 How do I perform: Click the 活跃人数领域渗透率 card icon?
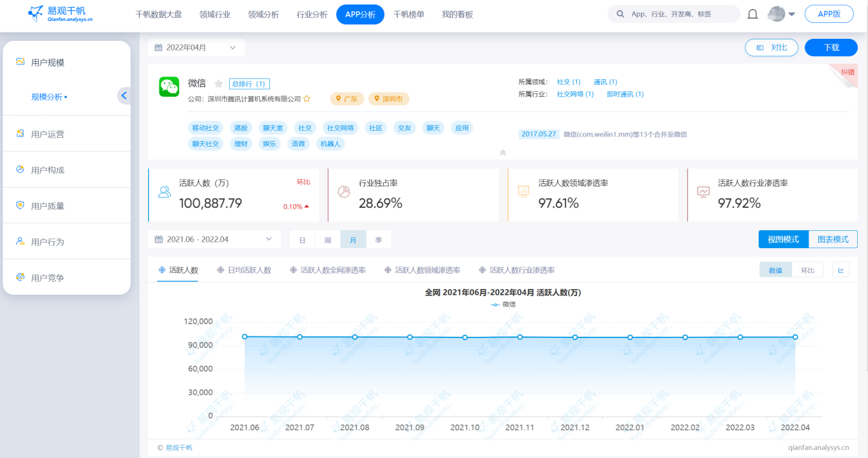[524, 191]
